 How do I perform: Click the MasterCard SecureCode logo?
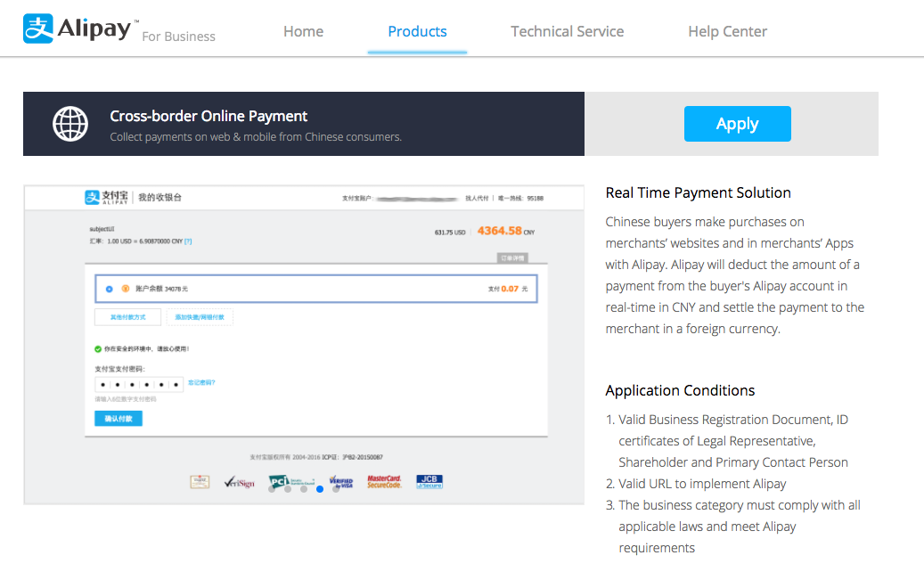click(x=385, y=481)
